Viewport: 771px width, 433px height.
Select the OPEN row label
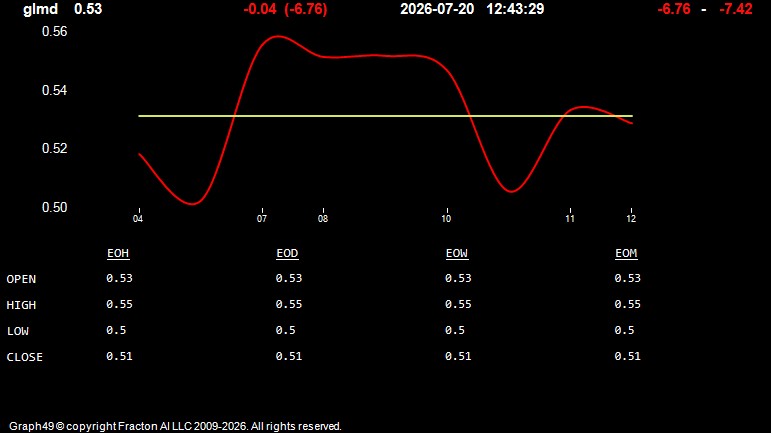pos(21,279)
